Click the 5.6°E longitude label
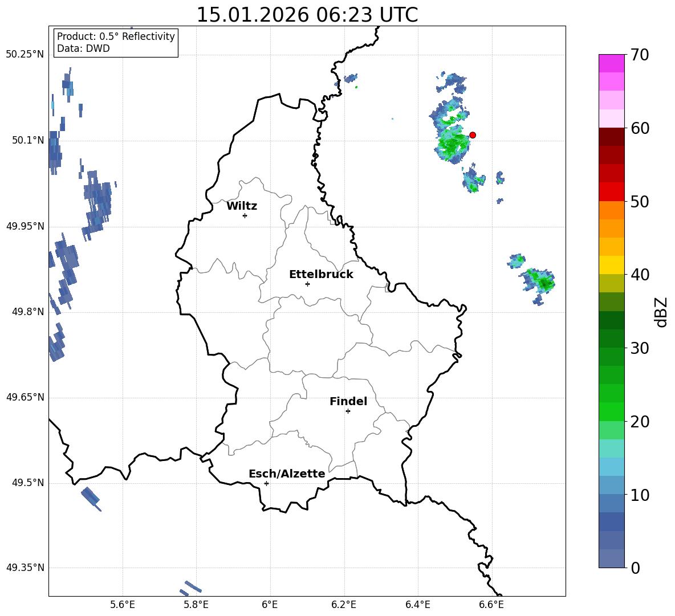This screenshot has width=675, height=616. pyautogui.click(x=123, y=605)
